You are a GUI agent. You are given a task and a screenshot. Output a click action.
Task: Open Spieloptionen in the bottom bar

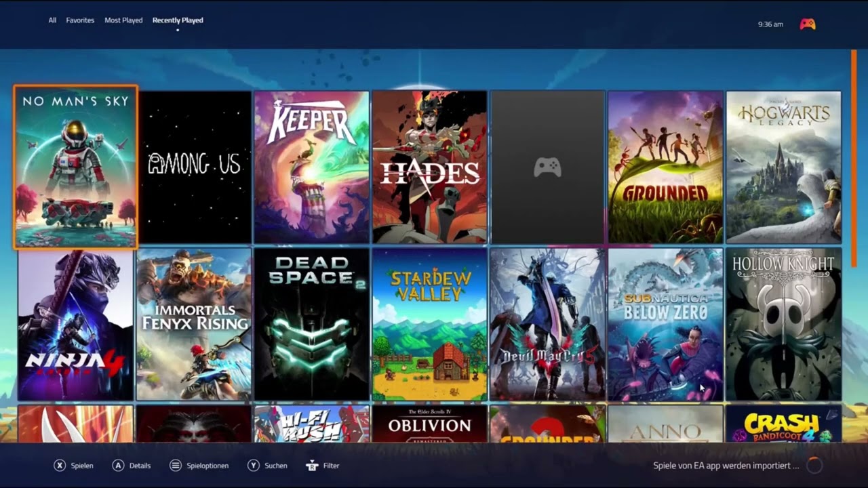coord(208,466)
